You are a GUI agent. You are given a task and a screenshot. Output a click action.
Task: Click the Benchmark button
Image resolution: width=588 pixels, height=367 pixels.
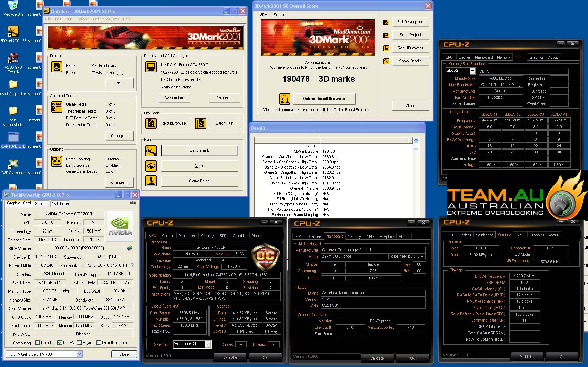tap(200, 151)
